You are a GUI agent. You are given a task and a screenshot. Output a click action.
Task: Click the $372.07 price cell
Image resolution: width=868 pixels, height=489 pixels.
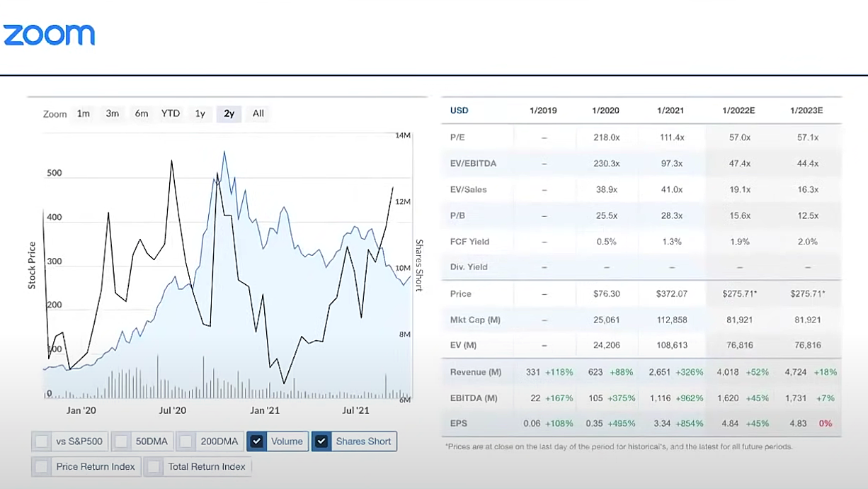671,293
